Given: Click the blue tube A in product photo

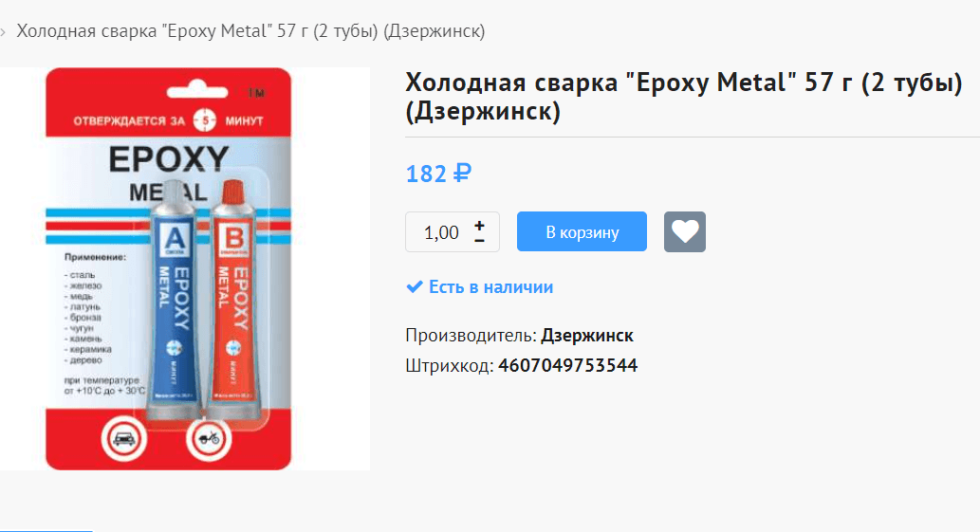Looking at the screenshot, I should (174, 300).
